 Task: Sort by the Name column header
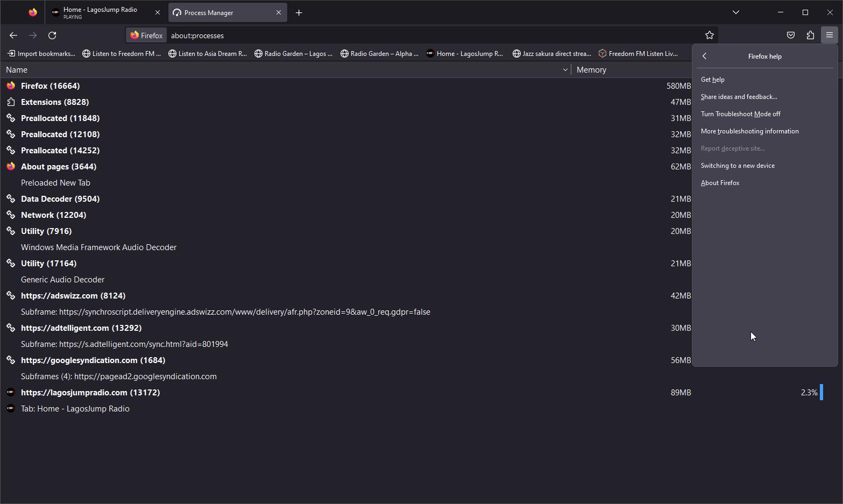click(x=286, y=70)
